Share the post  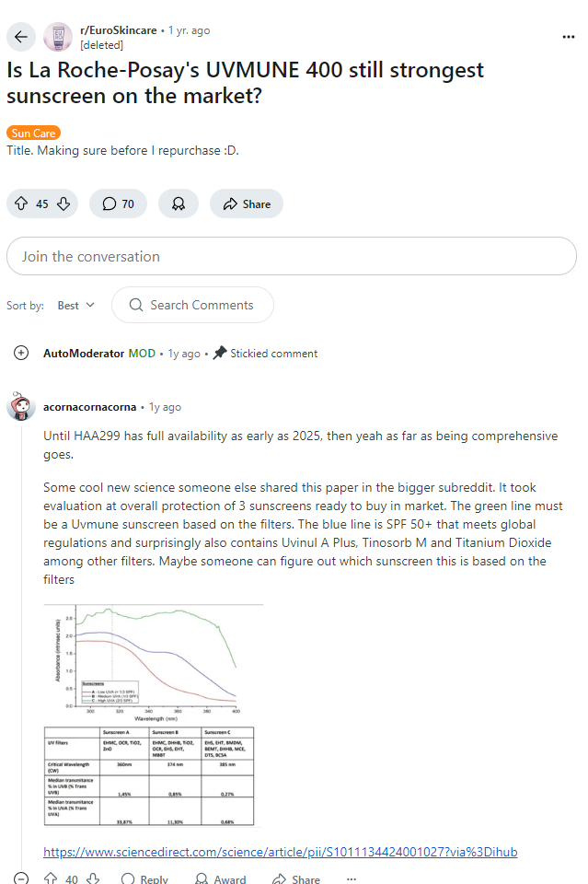[x=246, y=204]
